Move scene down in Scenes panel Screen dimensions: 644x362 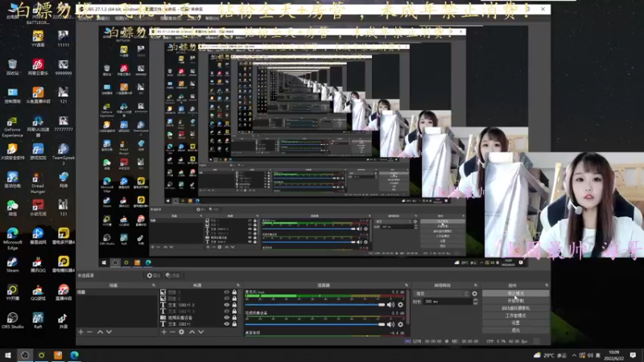[109, 331]
